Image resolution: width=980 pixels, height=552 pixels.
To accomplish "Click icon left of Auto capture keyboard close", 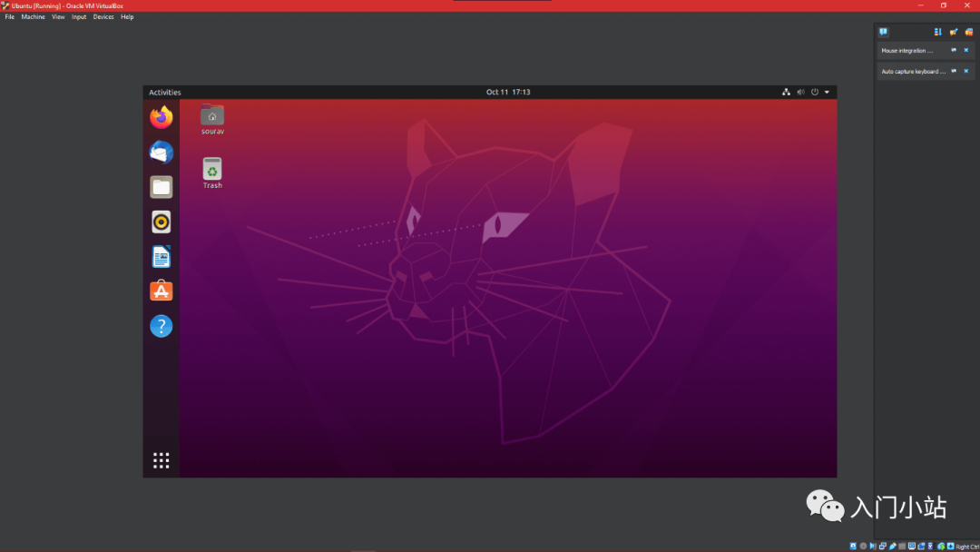I will (954, 71).
